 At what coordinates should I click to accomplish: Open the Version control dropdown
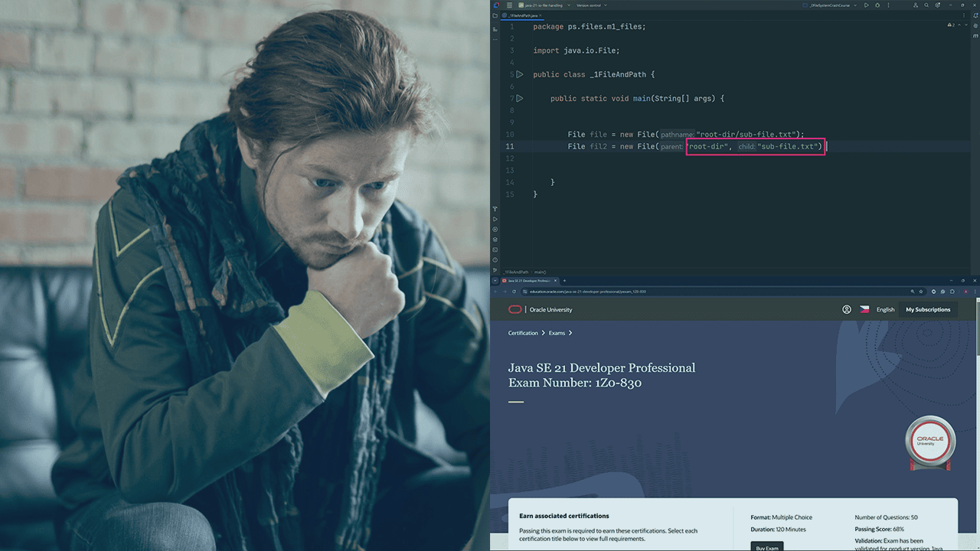(x=590, y=5)
